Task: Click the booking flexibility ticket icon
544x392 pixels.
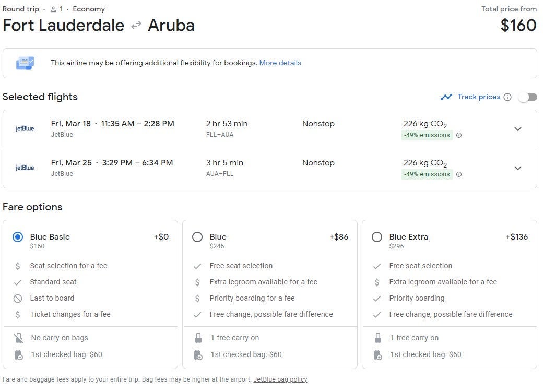Action: click(25, 63)
